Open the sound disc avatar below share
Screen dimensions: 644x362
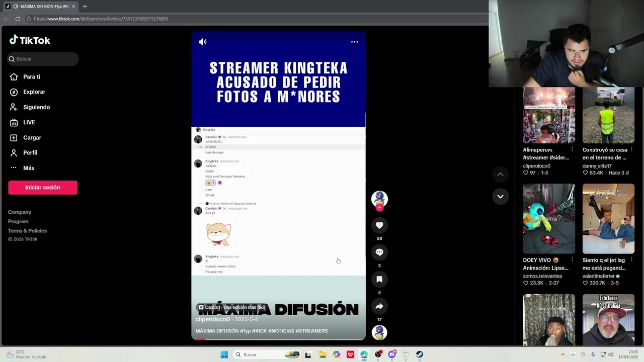point(379,332)
